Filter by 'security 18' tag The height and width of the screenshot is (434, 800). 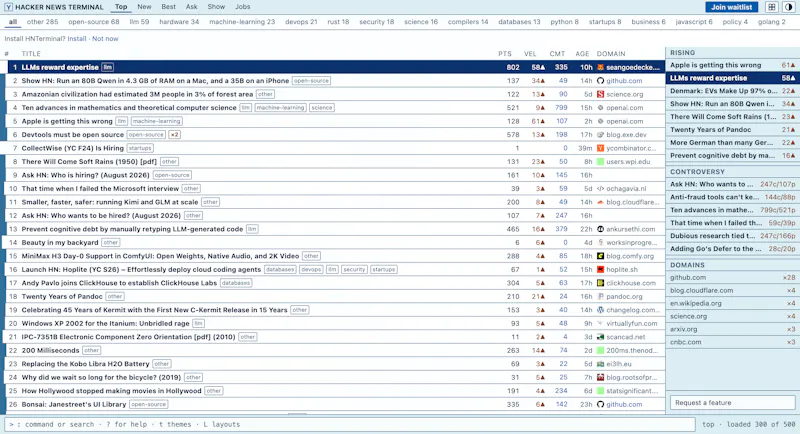point(377,22)
